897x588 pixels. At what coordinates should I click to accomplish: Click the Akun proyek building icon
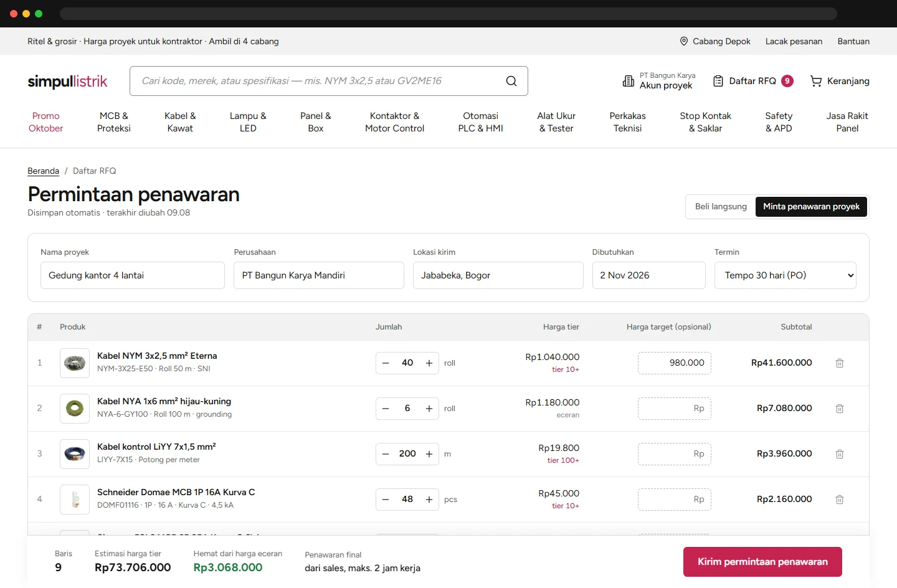tap(629, 81)
